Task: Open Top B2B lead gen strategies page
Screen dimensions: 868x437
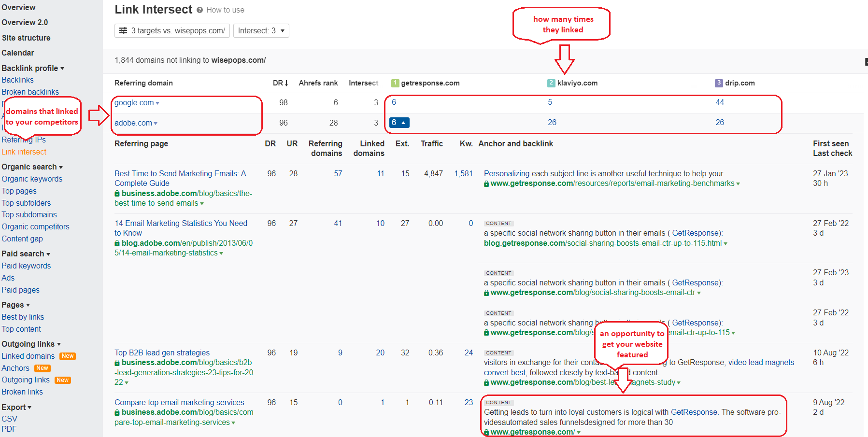Action: click(x=162, y=352)
